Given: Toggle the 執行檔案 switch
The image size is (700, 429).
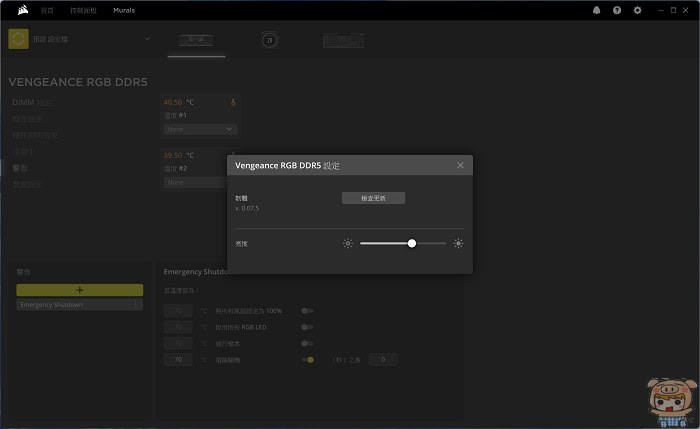Looking at the screenshot, I should pos(307,343).
